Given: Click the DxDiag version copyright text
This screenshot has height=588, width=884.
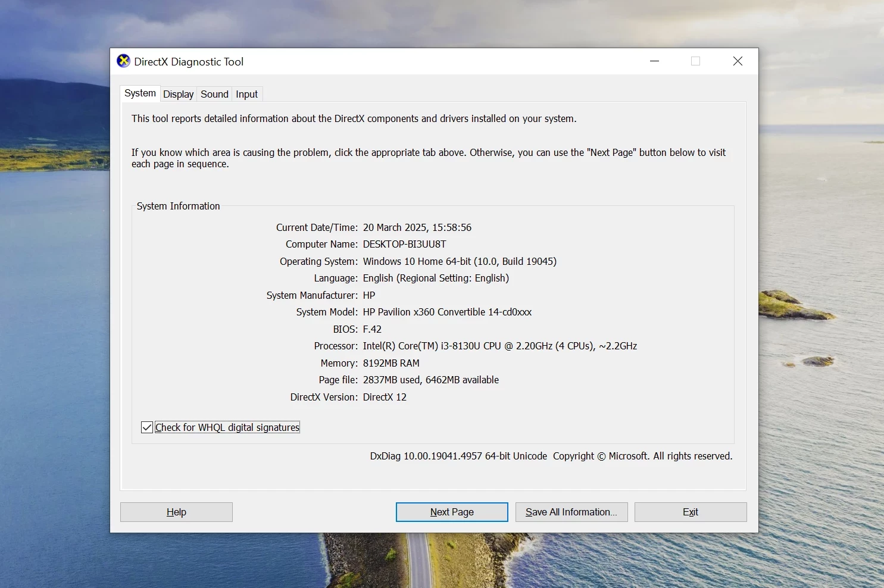Looking at the screenshot, I should click(551, 456).
